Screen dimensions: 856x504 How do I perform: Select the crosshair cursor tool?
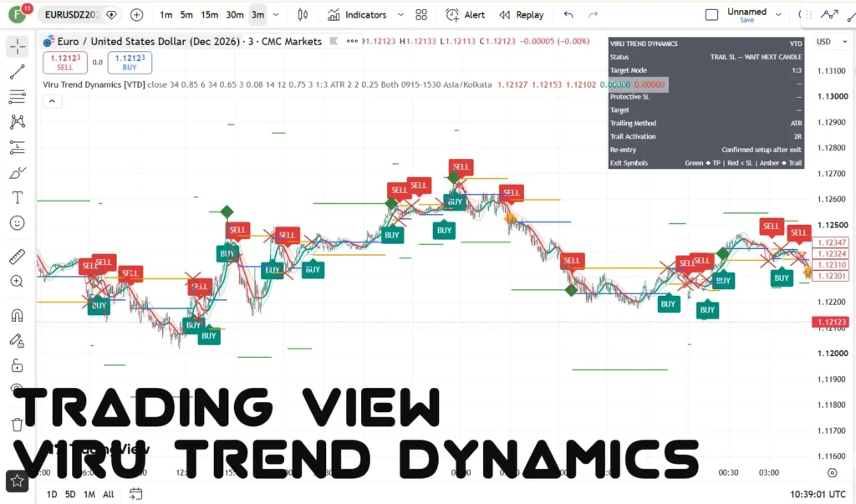coord(18,47)
